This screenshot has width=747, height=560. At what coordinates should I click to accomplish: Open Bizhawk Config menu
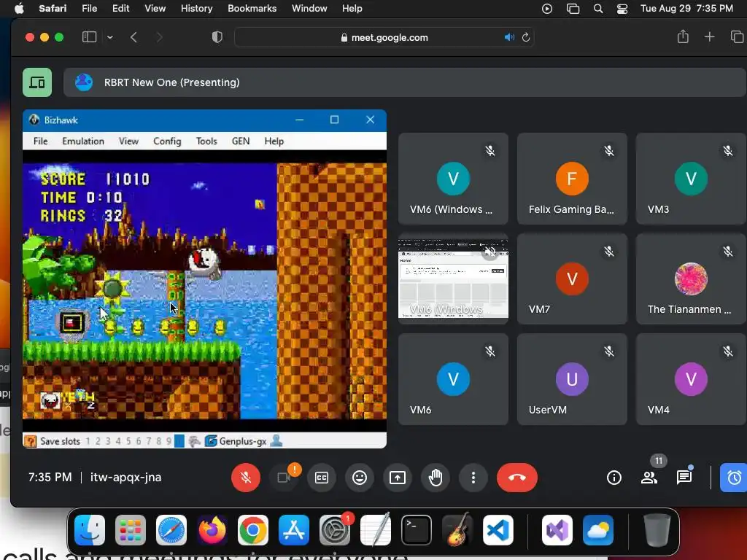167,141
